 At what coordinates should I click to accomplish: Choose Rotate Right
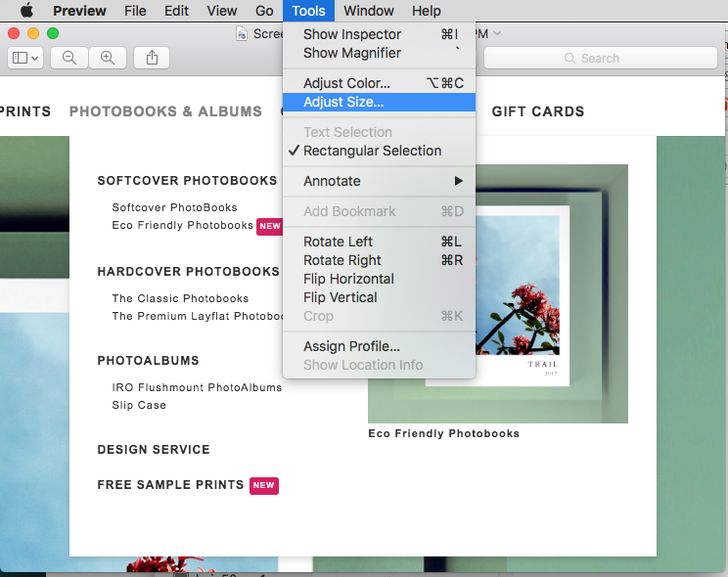tap(379, 260)
